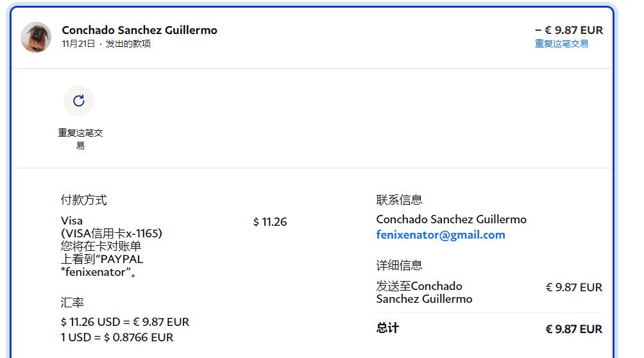Open the fenixenator@gmail.com email link
Viewport: 644px width, 358px height.
[440, 235]
